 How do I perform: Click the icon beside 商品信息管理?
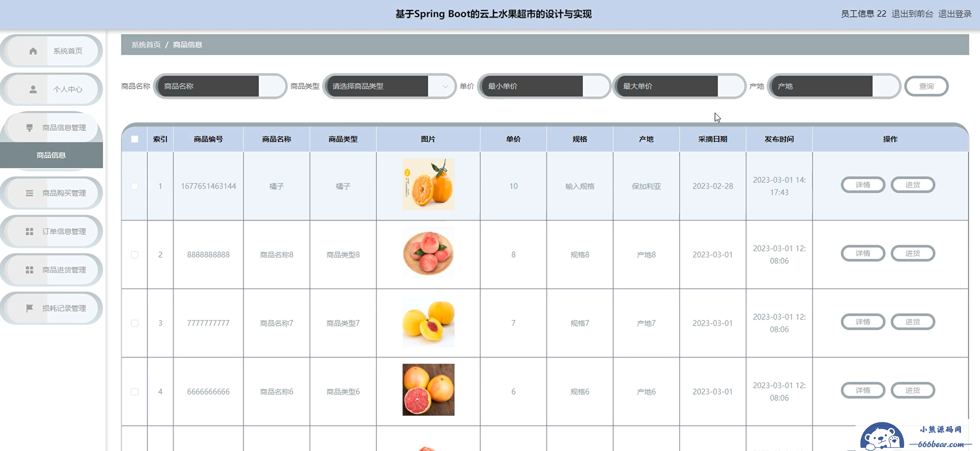click(29, 128)
